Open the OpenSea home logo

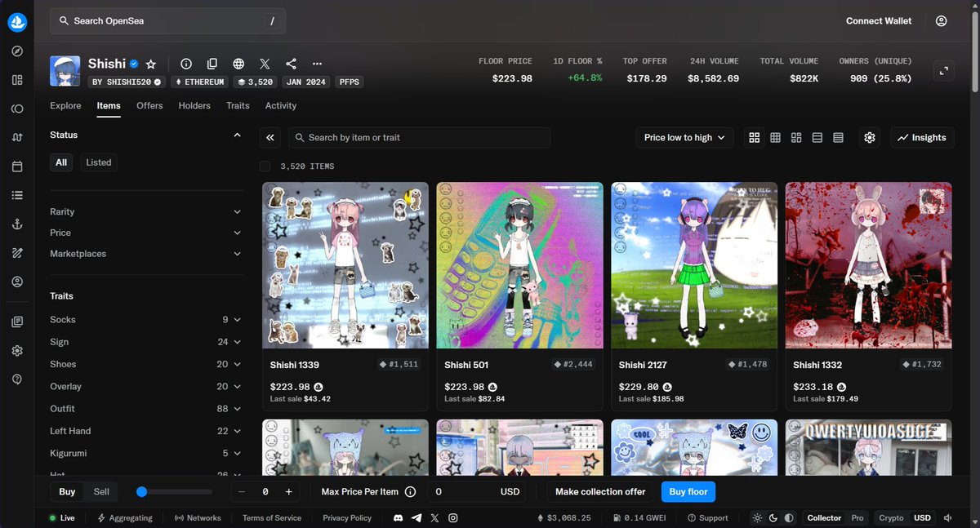[17, 22]
